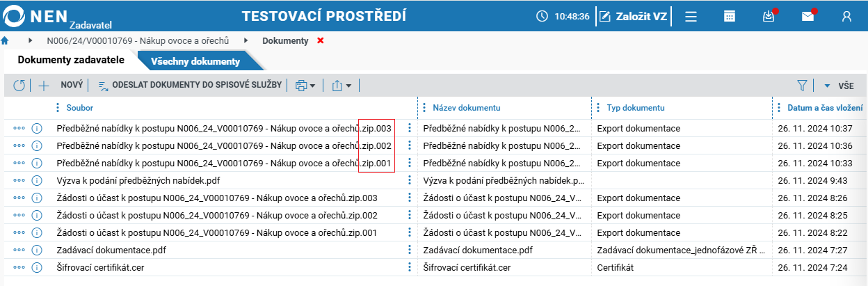
Task: Open row actions for Předběžné nabídky zip.003
Action: (19, 128)
